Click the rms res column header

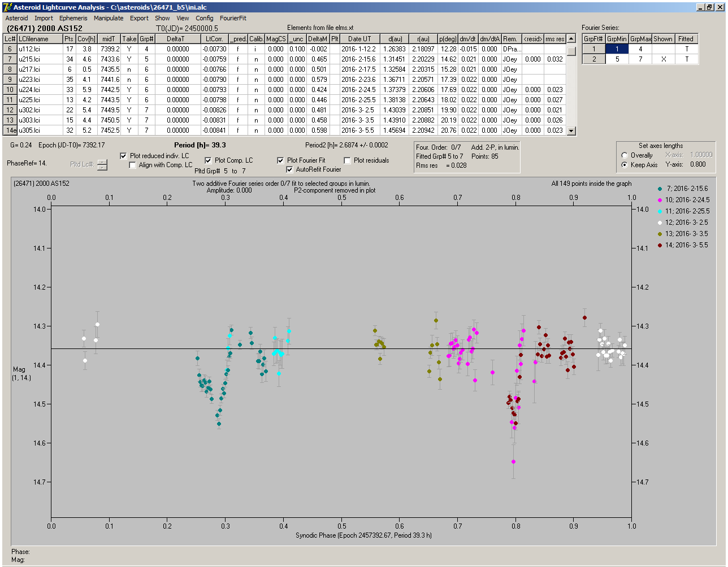[x=555, y=39]
